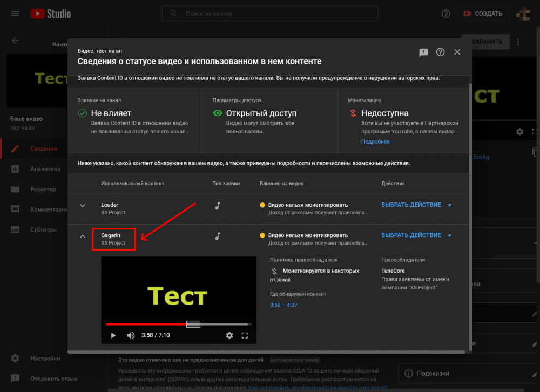Click the TuneCore rights holder name
This screenshot has width=540, height=392.
coord(393,271)
